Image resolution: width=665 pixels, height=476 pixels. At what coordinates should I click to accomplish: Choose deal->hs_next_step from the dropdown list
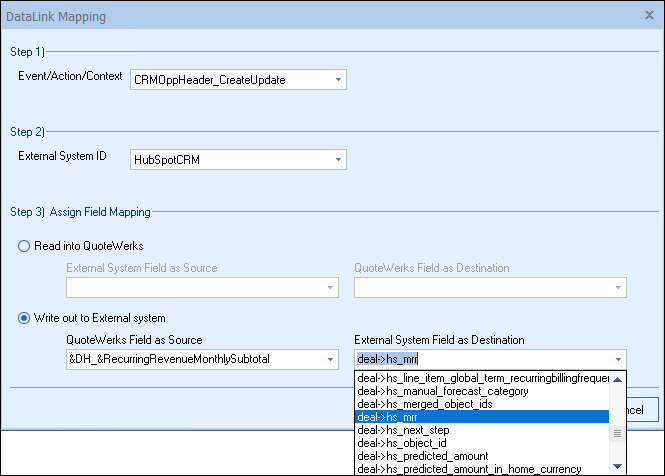coord(482,430)
